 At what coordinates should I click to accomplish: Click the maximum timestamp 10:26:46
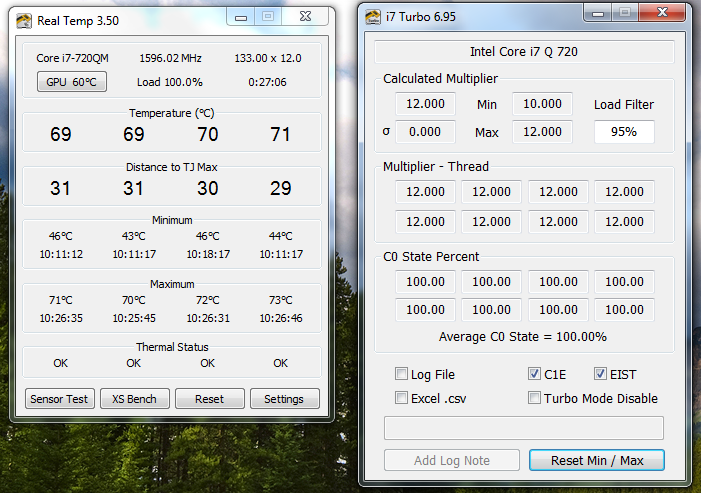(x=281, y=318)
